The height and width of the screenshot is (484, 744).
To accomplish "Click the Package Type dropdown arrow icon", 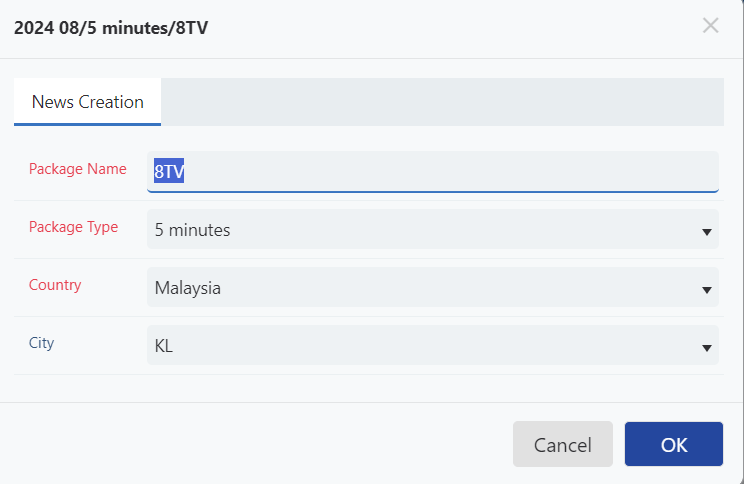I will 707,232.
